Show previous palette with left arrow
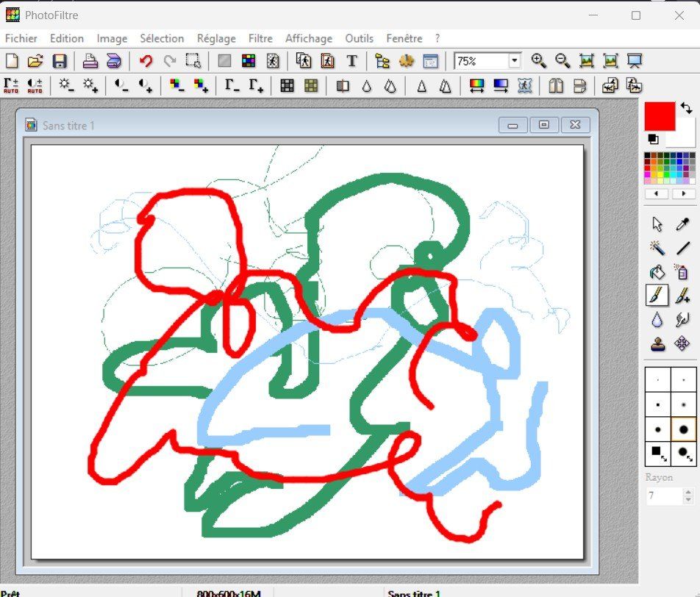Screen dimensions: 700x597 tap(657, 193)
